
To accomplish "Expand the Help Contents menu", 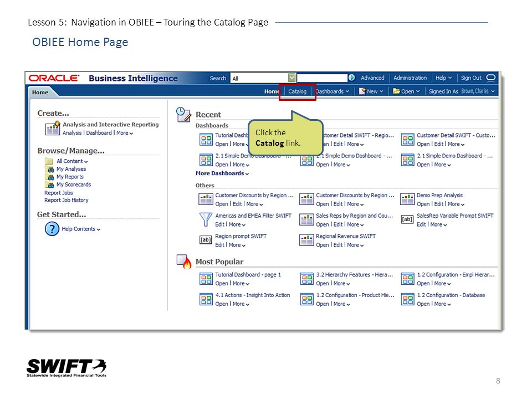I will pos(81,229).
